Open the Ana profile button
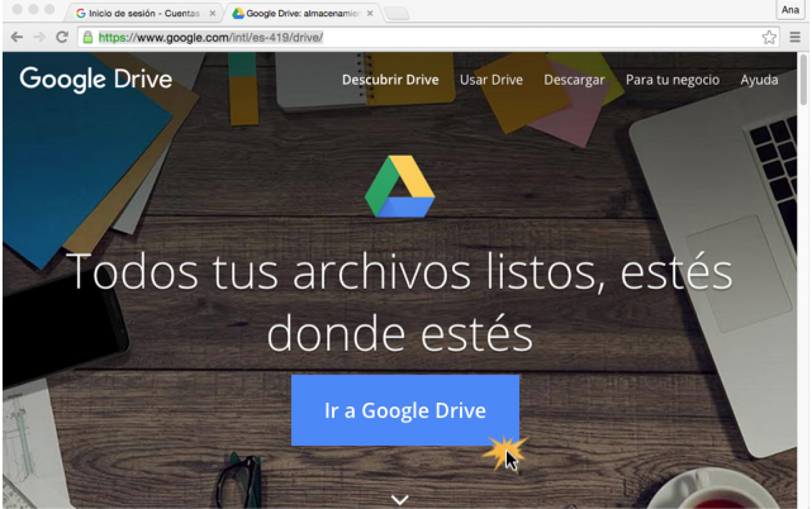 pyautogui.click(x=790, y=10)
